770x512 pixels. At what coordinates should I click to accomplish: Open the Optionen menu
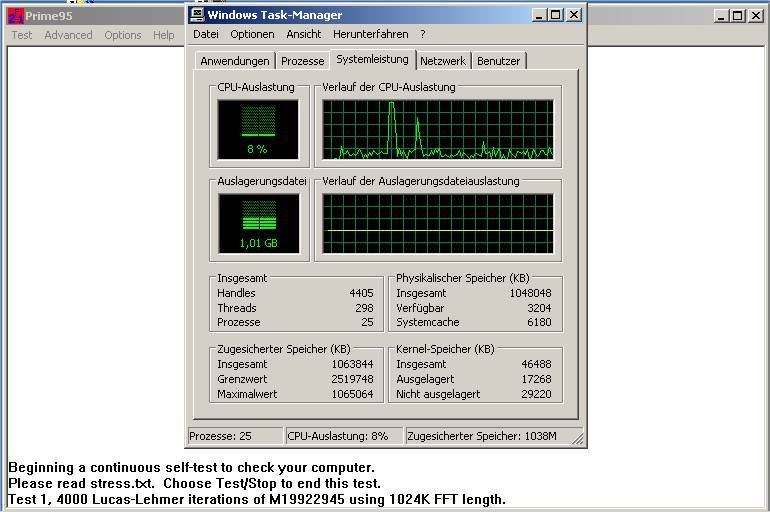pyautogui.click(x=252, y=34)
